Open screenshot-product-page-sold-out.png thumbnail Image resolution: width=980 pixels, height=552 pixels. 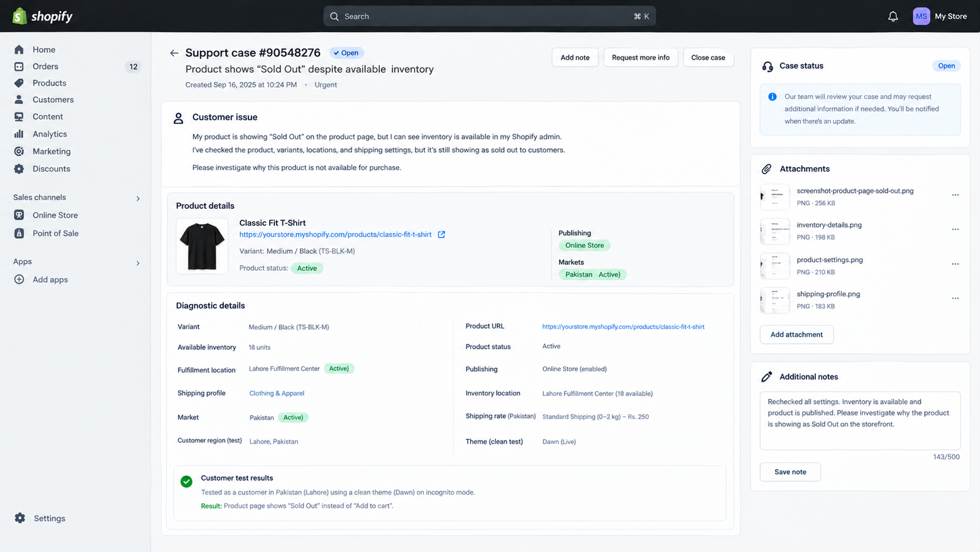[775, 197]
